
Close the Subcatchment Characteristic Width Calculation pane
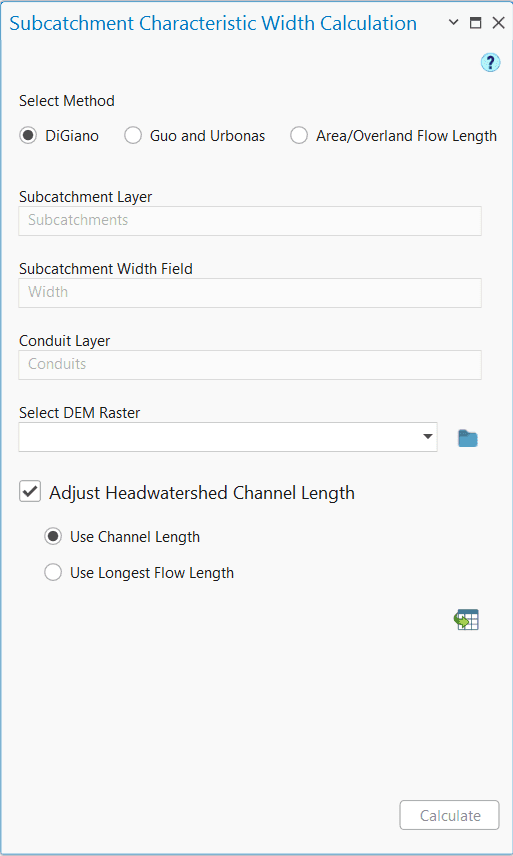point(498,23)
